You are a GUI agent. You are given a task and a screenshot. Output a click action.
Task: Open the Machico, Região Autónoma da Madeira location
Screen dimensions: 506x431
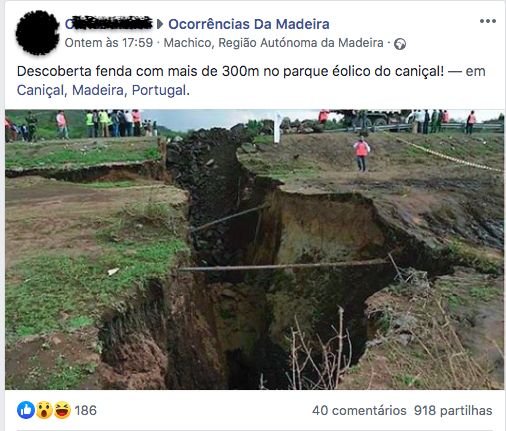273,43
